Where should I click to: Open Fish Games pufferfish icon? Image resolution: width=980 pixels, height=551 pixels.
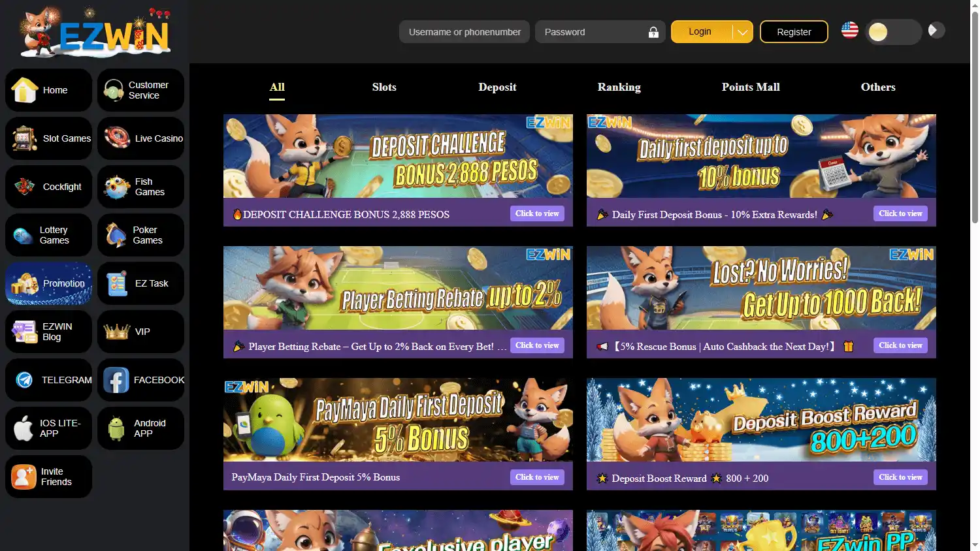click(x=117, y=187)
